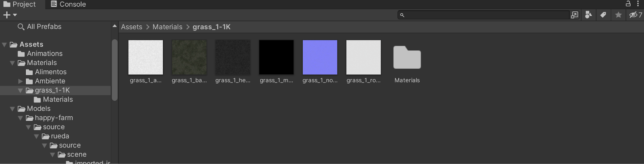
Task: Save search to favorites with star icon
Action: tap(618, 15)
